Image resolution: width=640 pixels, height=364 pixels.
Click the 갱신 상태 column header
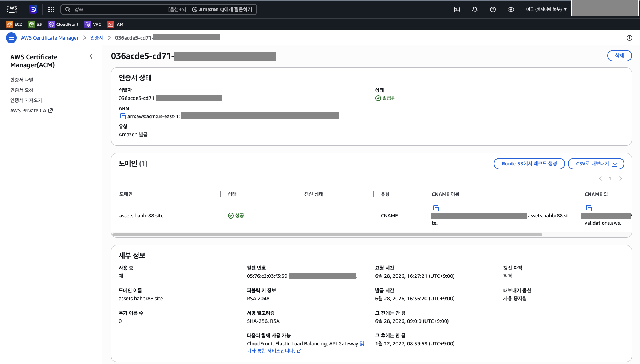(x=314, y=194)
